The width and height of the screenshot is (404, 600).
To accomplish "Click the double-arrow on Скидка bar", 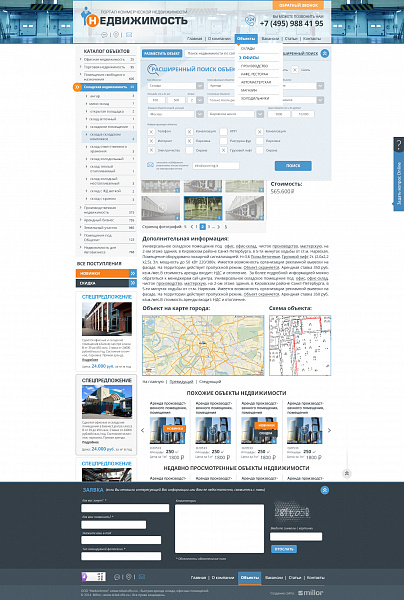I will [x=133, y=283].
